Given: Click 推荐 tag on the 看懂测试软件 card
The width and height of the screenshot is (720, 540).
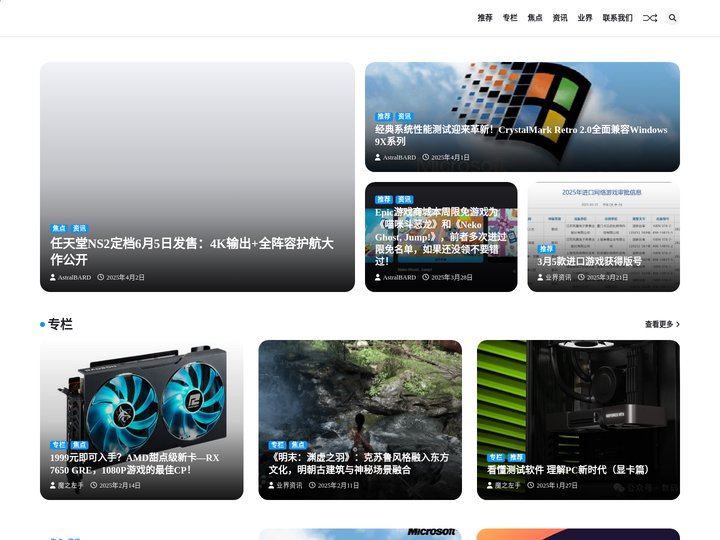Looking at the screenshot, I should point(517,457).
